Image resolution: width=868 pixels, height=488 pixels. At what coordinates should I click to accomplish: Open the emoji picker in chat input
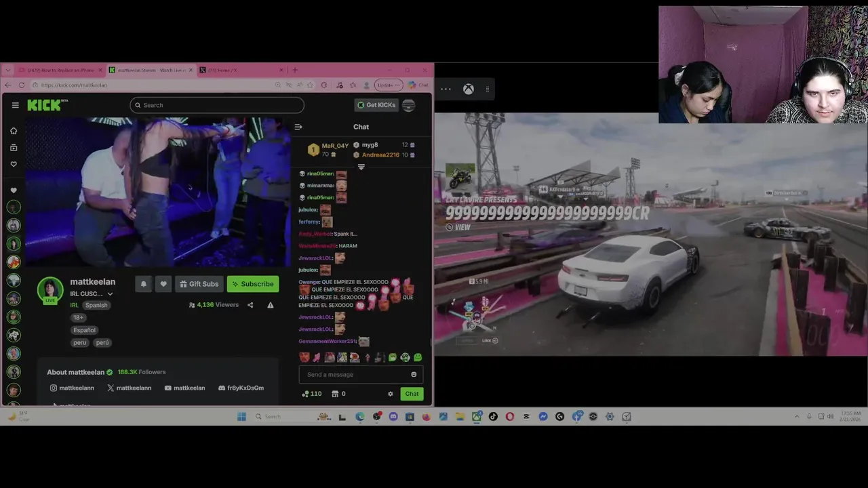(414, 375)
